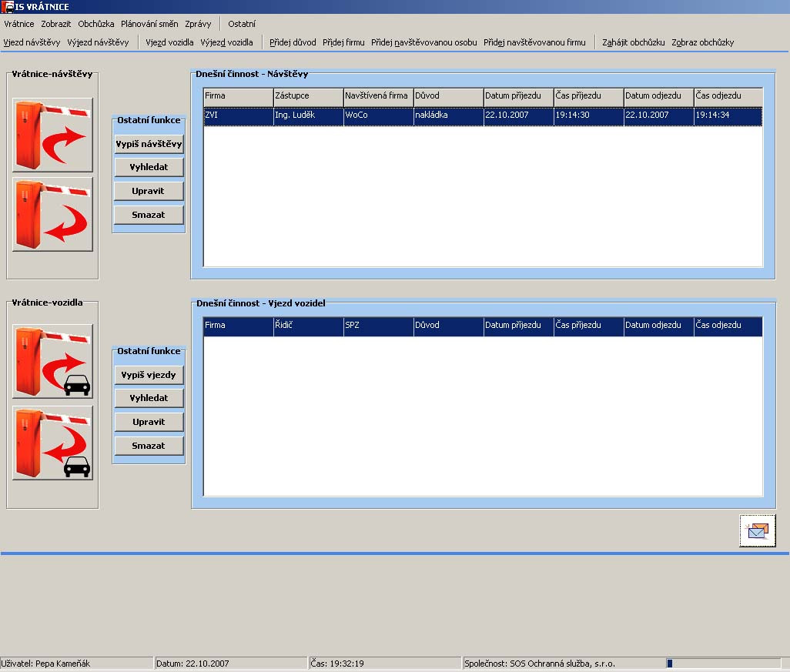This screenshot has width=790, height=672.
Task: Select the Ing. Luděk cell
Action: pyautogui.click(x=308, y=116)
